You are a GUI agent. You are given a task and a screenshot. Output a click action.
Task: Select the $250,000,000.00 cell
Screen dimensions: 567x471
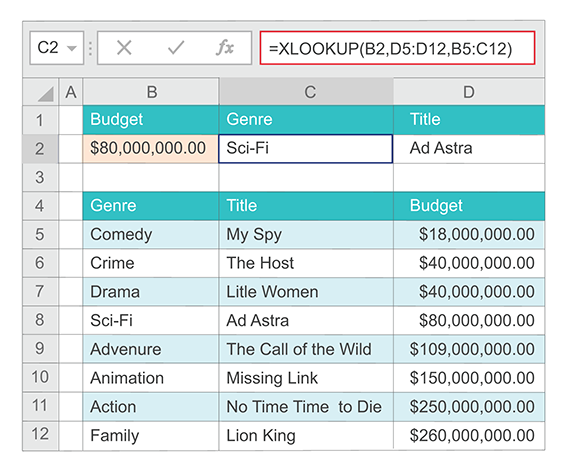pos(469,406)
